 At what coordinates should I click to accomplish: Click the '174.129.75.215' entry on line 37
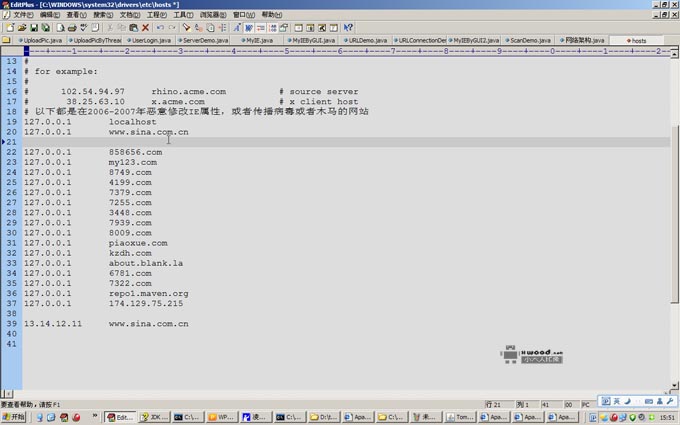point(146,304)
